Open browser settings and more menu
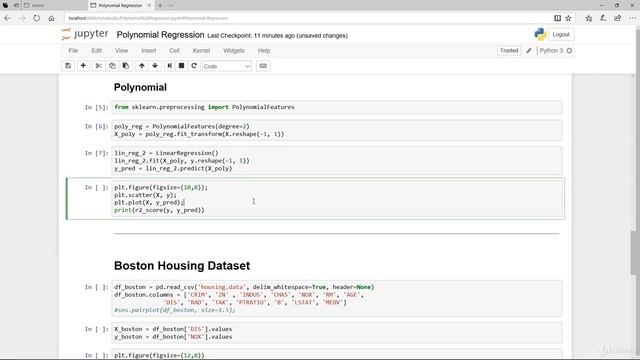The width and height of the screenshot is (640, 360). (x=632, y=18)
